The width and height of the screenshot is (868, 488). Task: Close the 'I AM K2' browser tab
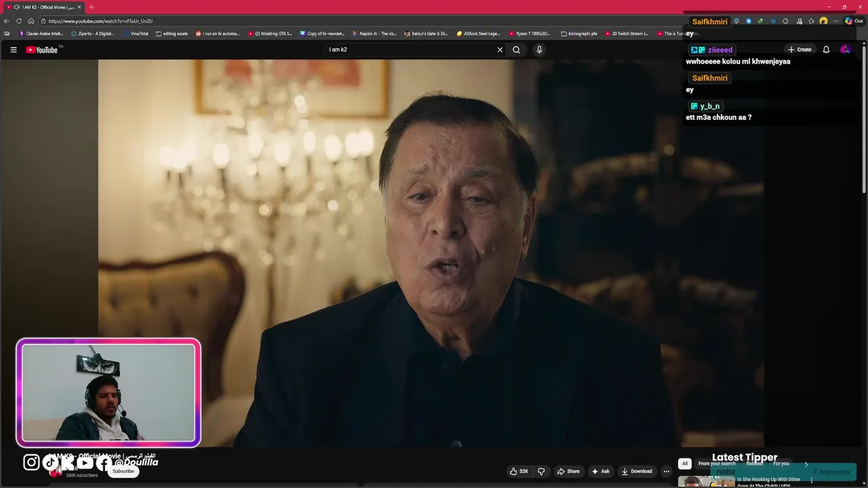tap(79, 7)
